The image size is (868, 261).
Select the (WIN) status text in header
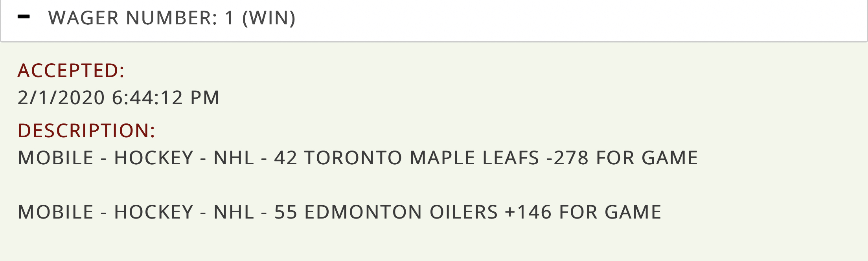tap(269, 18)
